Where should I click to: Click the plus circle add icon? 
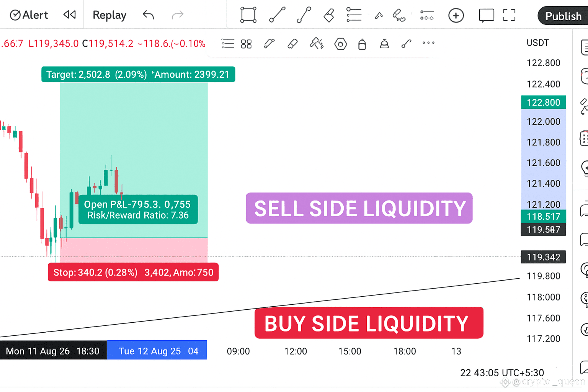[456, 15]
